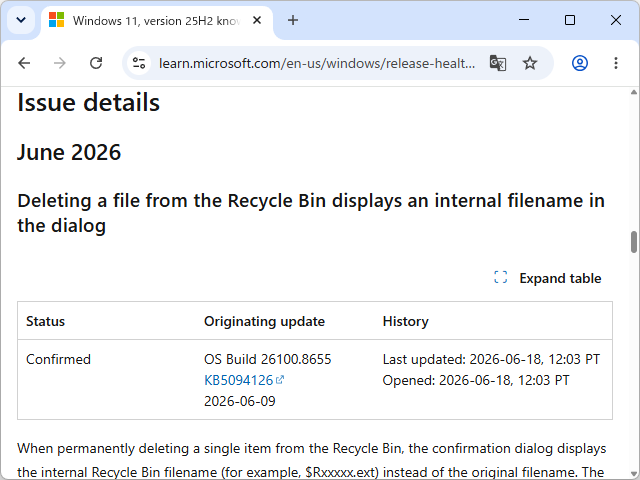Go back to previous page
This screenshot has width=640, height=480.
24,63
